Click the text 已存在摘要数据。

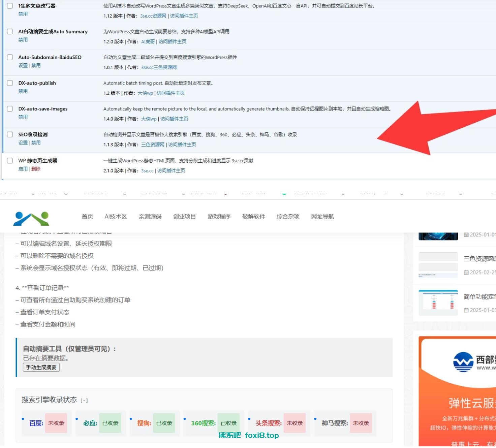click(46, 358)
